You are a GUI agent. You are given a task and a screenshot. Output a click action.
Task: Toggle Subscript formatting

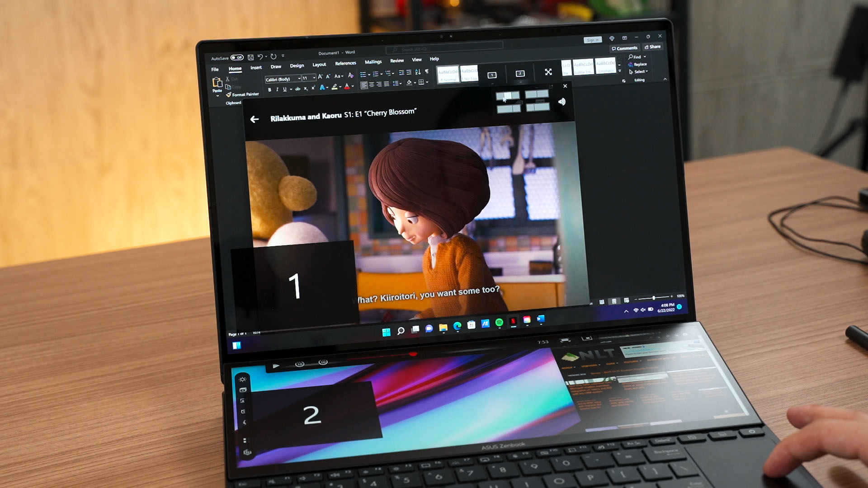[306, 89]
